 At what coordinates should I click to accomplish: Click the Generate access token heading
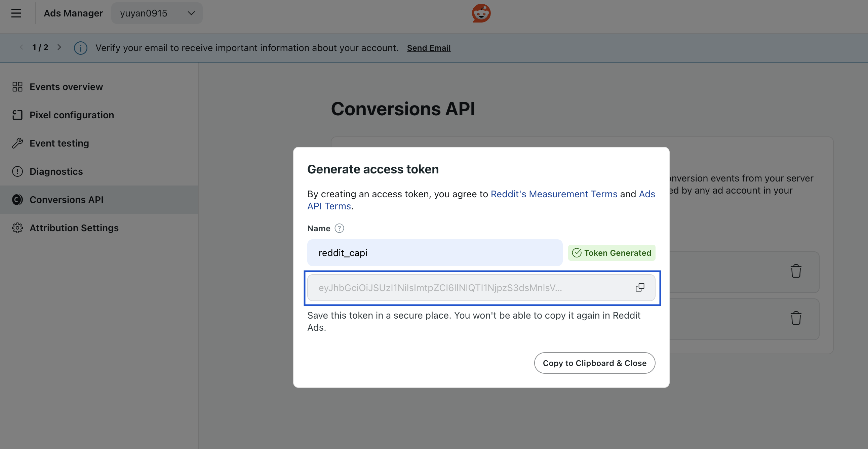pyautogui.click(x=373, y=169)
